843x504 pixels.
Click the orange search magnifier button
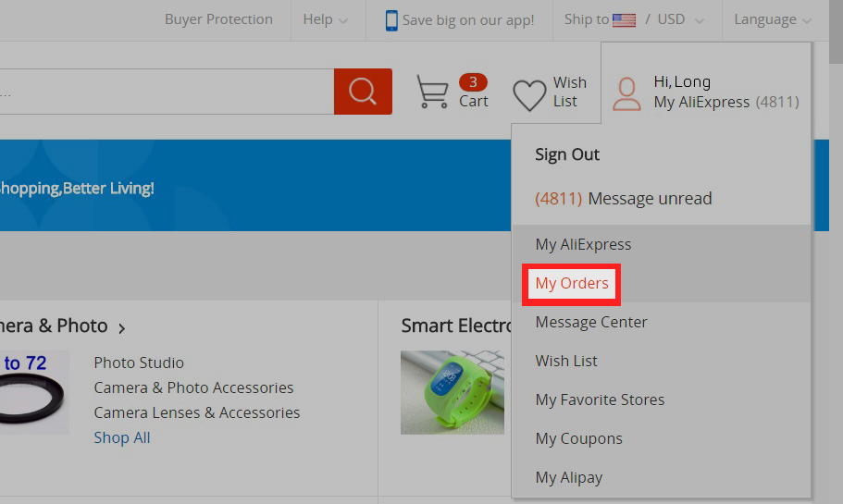[x=363, y=92]
